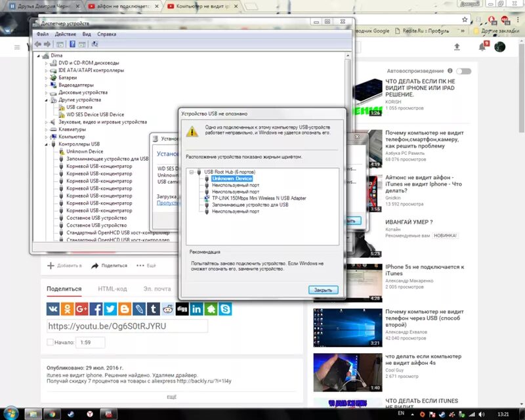Check the Начало start-time checkbox
Image resolution: width=525 pixels, height=420 pixels.
(50, 343)
